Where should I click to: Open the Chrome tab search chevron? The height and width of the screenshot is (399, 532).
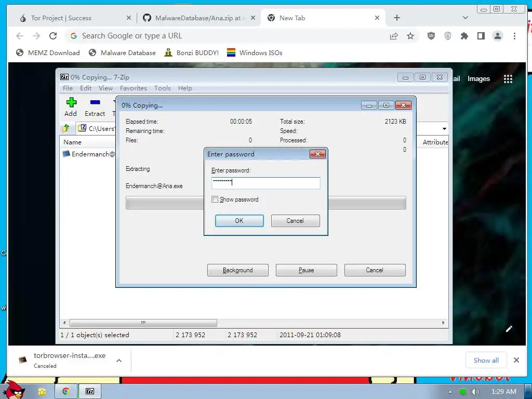tap(465, 18)
